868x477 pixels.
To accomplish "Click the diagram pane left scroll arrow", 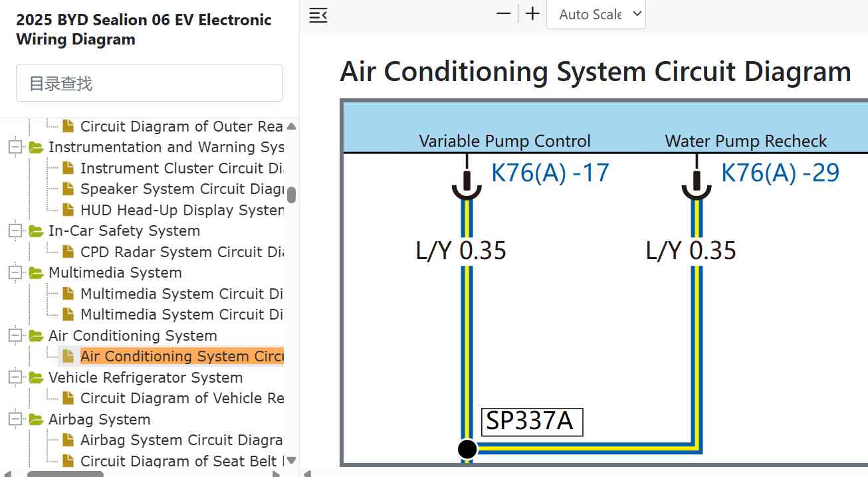I will pos(307,474).
